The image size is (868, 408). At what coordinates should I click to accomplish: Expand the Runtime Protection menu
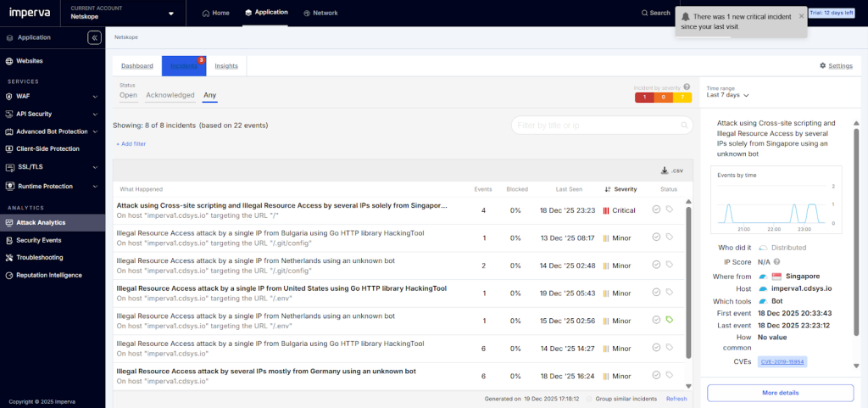tap(95, 187)
